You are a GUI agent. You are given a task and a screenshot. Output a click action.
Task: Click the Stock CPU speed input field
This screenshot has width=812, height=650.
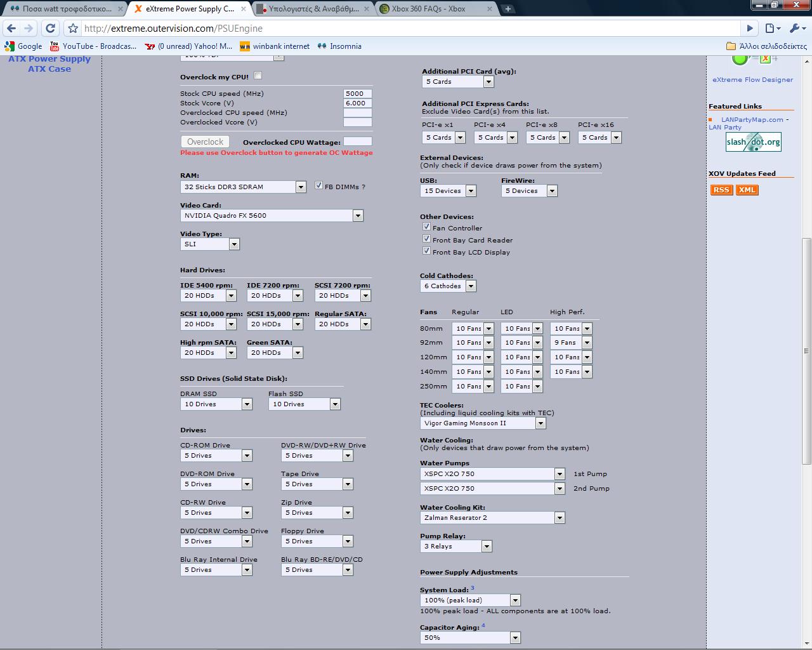pyautogui.click(x=358, y=93)
